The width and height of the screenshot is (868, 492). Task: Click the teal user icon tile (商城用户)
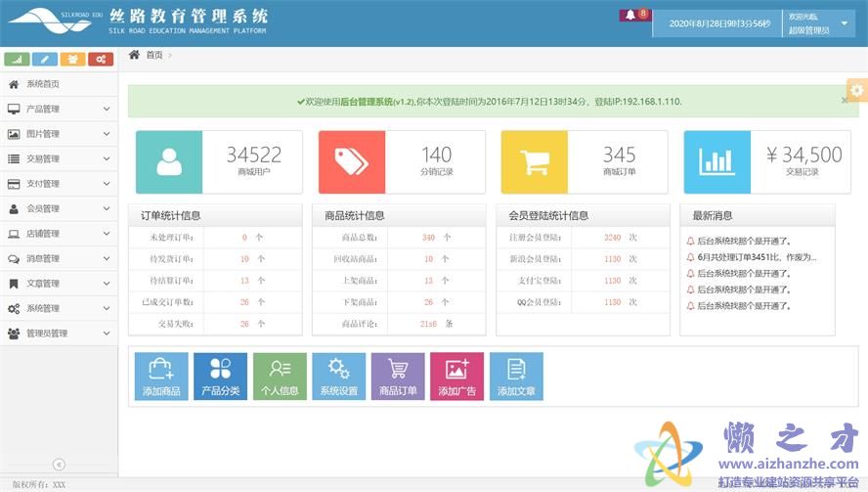(169, 162)
